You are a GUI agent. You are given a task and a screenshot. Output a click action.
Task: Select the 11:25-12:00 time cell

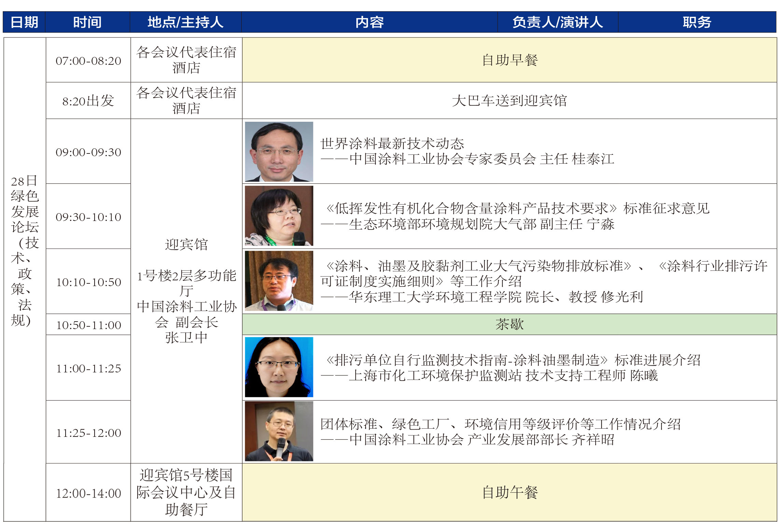click(x=88, y=432)
